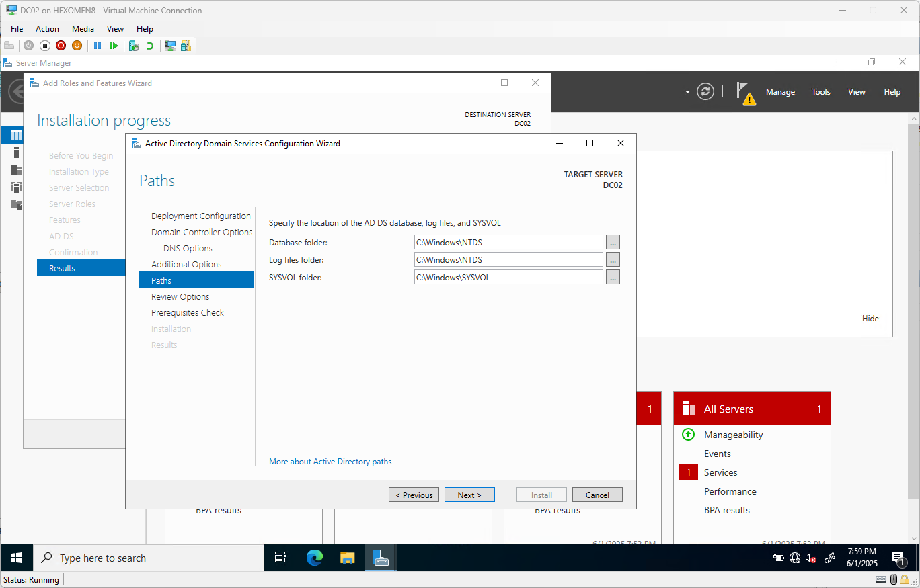Click into the Log files folder field
The width and height of the screenshot is (920, 588).
(508, 259)
